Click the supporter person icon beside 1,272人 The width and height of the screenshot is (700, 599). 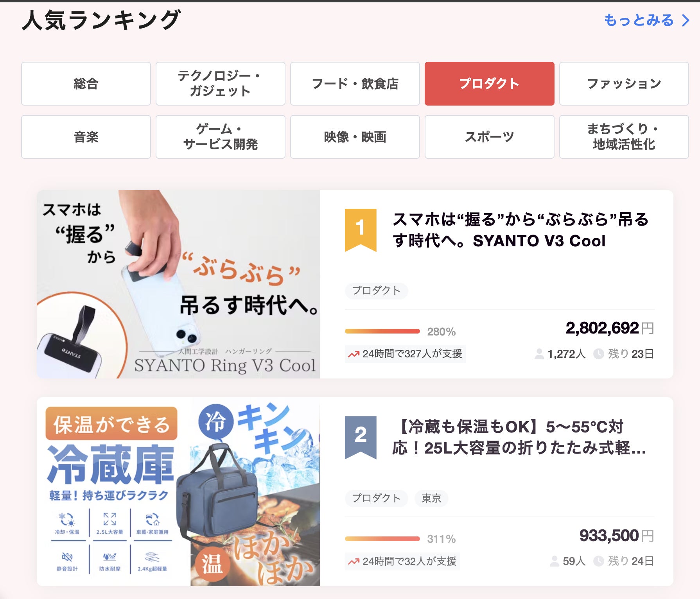[539, 354]
